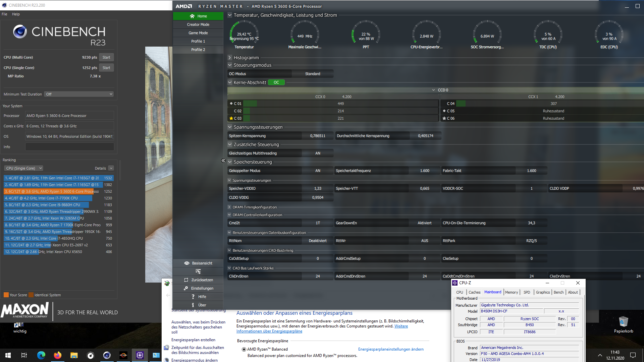Open the Minimum Test Duration dropdown
The height and width of the screenshot is (362, 644).
[79, 94]
